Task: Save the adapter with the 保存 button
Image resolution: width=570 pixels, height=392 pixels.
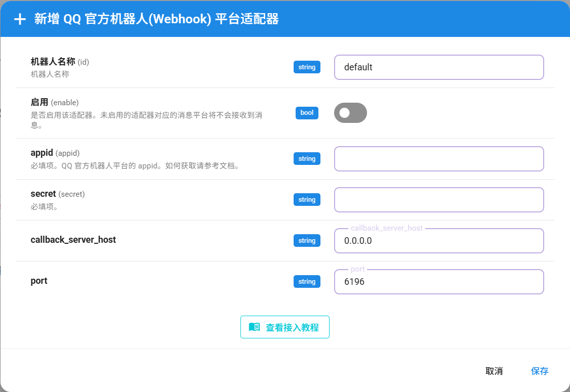Action: (x=539, y=371)
